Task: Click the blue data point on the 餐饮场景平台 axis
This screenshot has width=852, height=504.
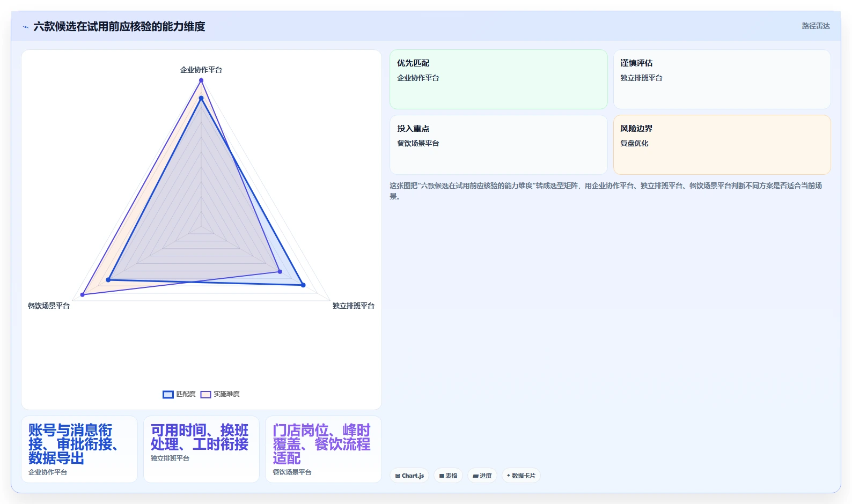Action: click(x=108, y=280)
